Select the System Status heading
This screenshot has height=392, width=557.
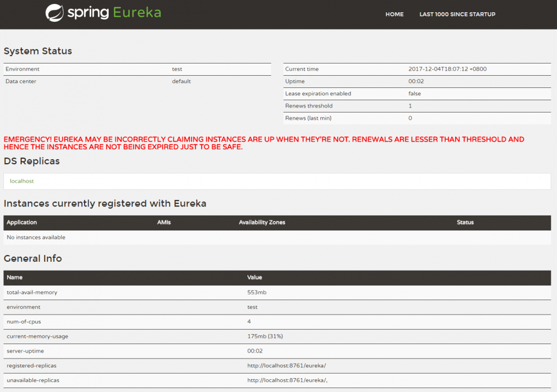(x=38, y=51)
